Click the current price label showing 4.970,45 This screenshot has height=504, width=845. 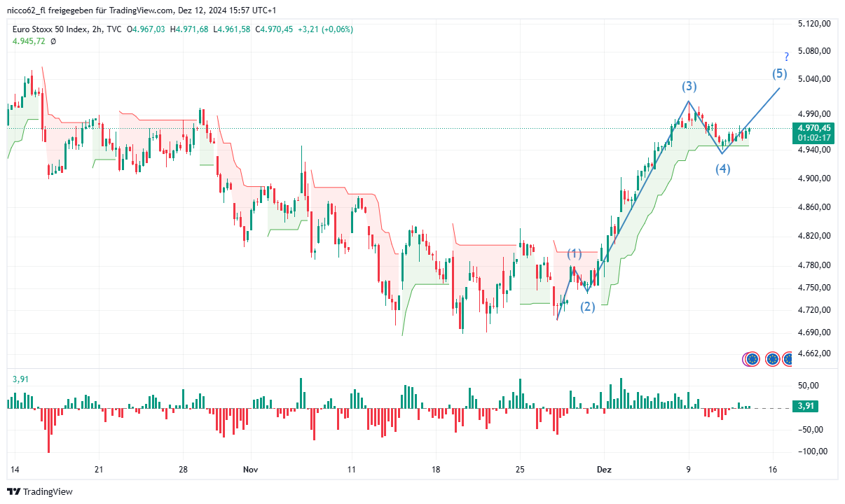point(813,129)
